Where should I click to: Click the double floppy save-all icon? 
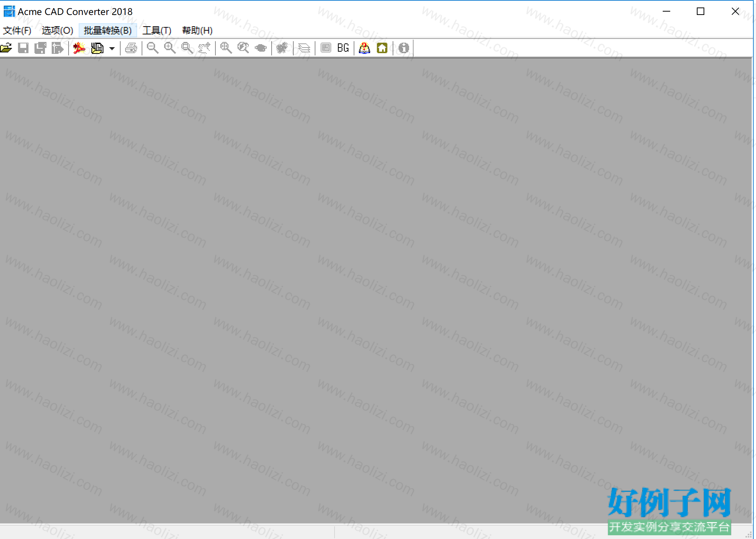(x=40, y=48)
